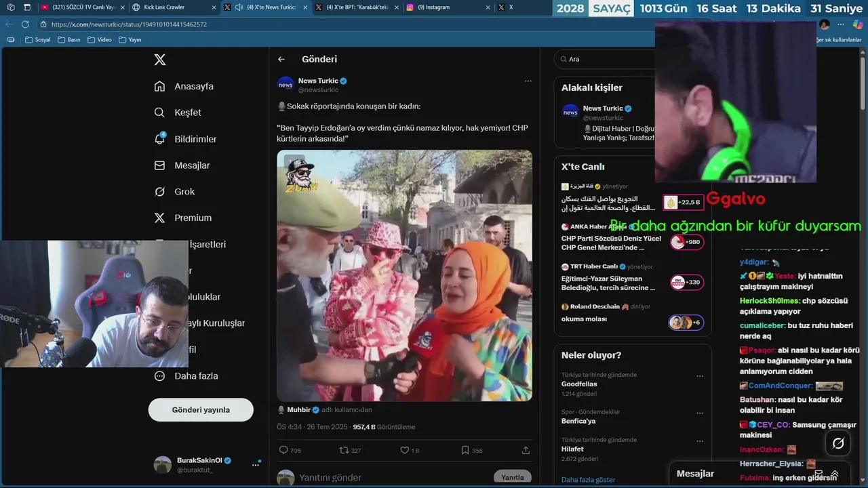
Task: Open options dots for Goodfellas trend
Action: coord(700,375)
